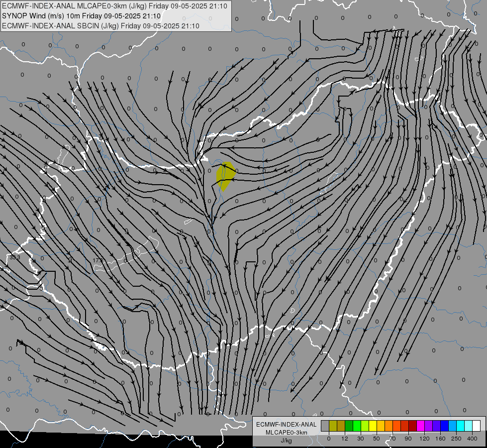Screen dimensions: 487x448
Task: Click the olive MLCAPE patch on the map
Action: pyautogui.click(x=225, y=177)
